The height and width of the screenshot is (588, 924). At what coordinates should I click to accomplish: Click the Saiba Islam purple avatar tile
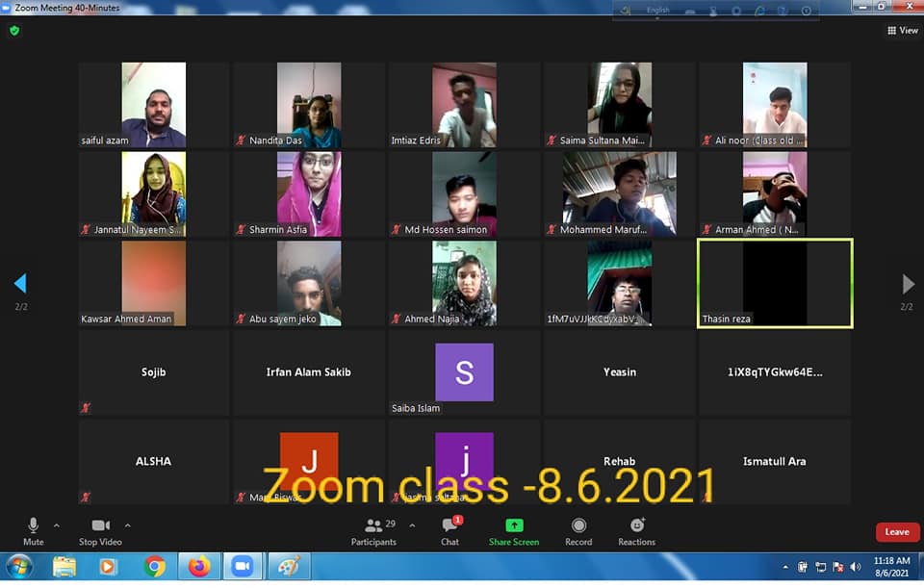(464, 372)
